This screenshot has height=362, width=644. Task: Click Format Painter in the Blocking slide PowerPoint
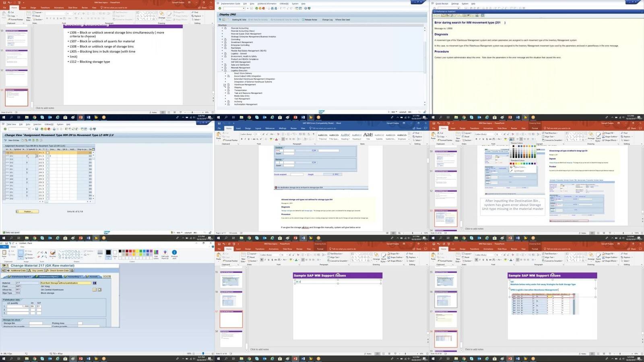15,19
